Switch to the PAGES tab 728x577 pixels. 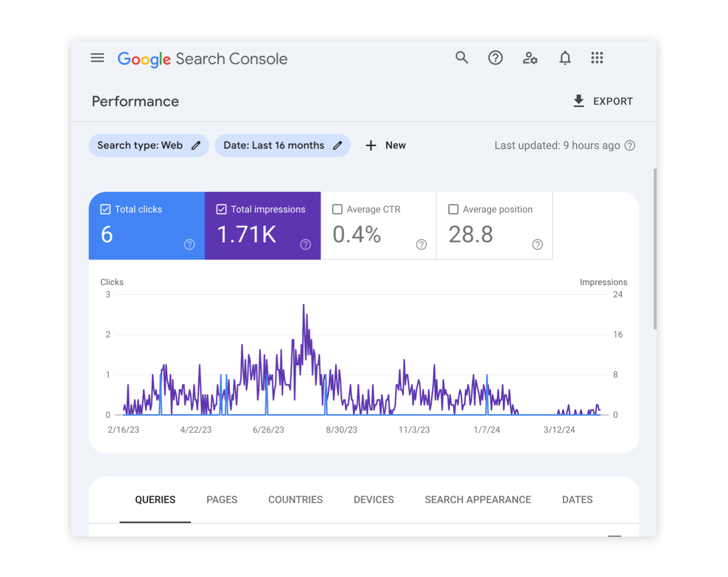[222, 500]
